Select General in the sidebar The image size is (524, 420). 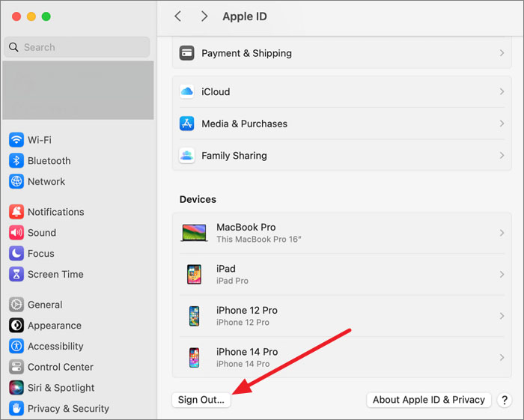click(45, 305)
